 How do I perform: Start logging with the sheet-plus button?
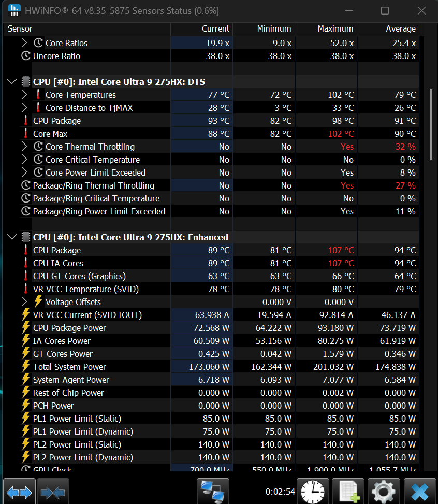[x=348, y=492]
